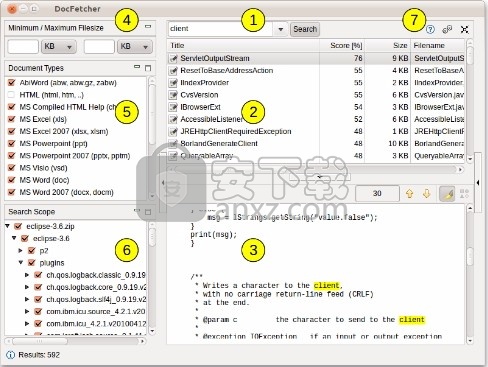The image size is (488, 367).
Task: Open the manual help icon
Action: pyautogui.click(x=430, y=29)
